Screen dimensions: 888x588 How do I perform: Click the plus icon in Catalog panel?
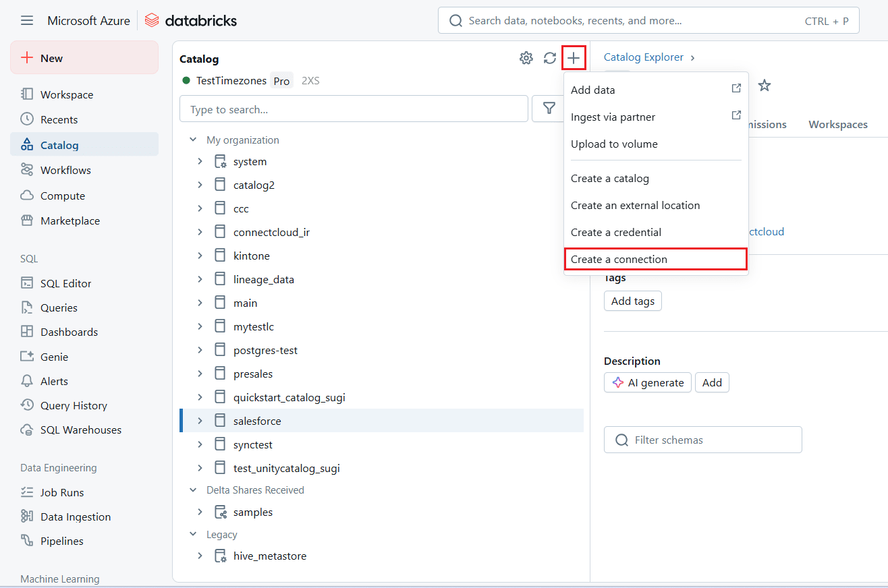point(574,58)
